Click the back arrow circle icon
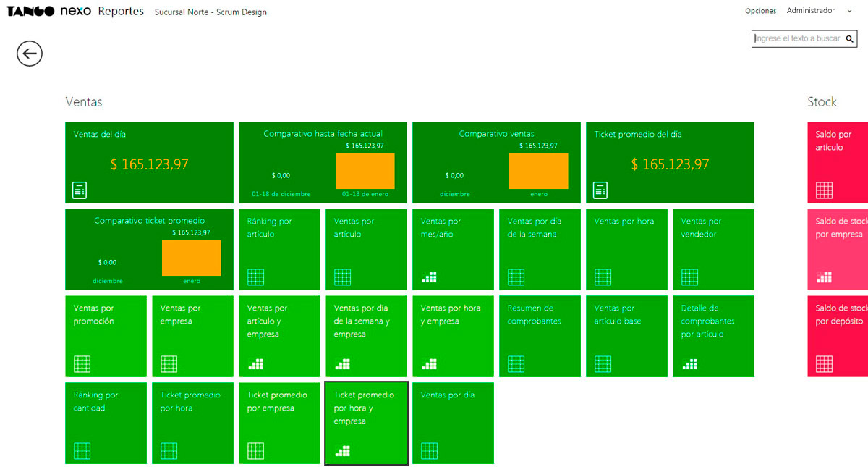This screenshot has width=868, height=467. click(x=30, y=54)
